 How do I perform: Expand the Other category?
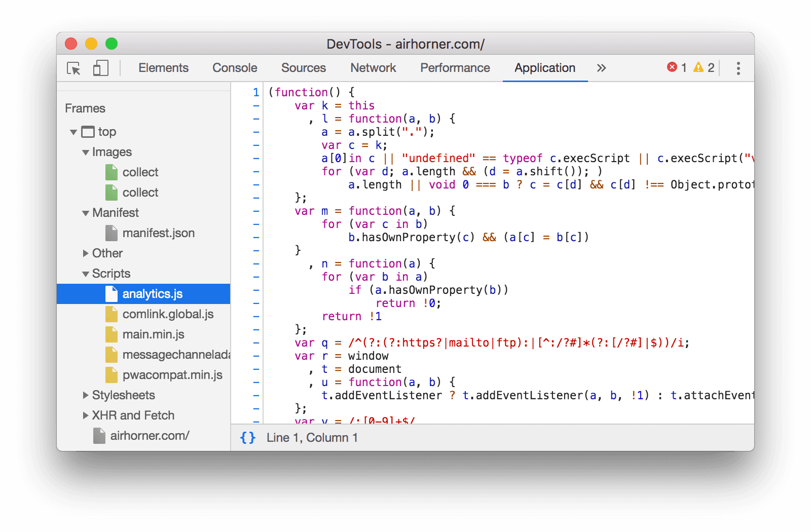pyautogui.click(x=85, y=253)
